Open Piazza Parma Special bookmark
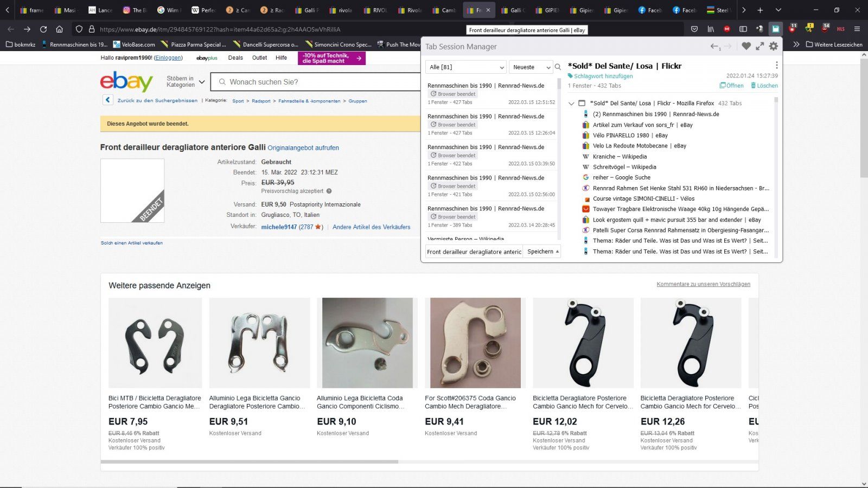The width and height of the screenshot is (868, 488). (194, 44)
